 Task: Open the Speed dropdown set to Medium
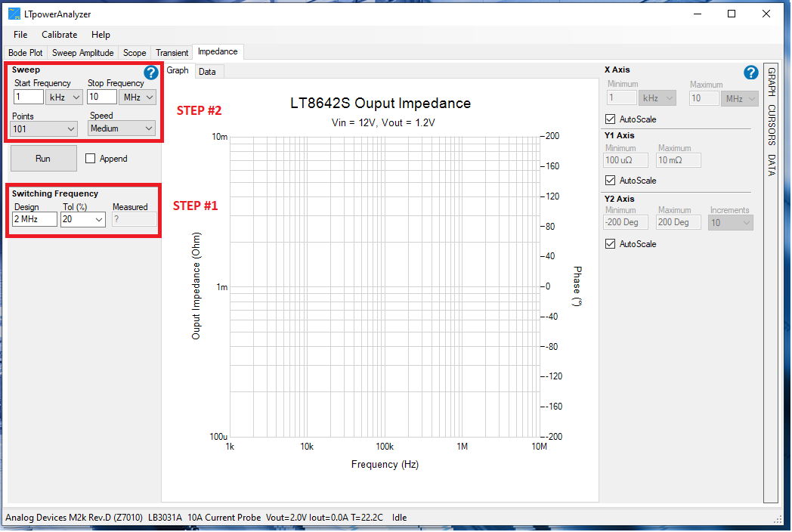[x=122, y=128]
